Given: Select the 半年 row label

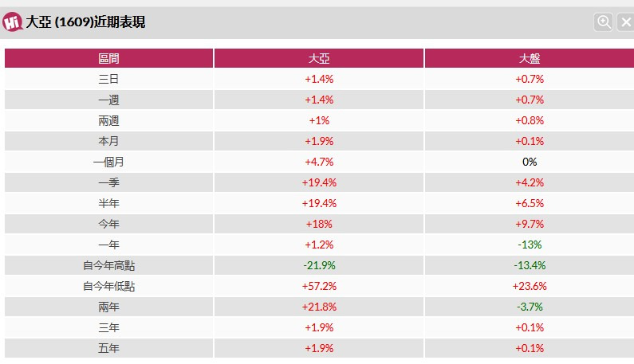Looking at the screenshot, I should click(109, 203).
